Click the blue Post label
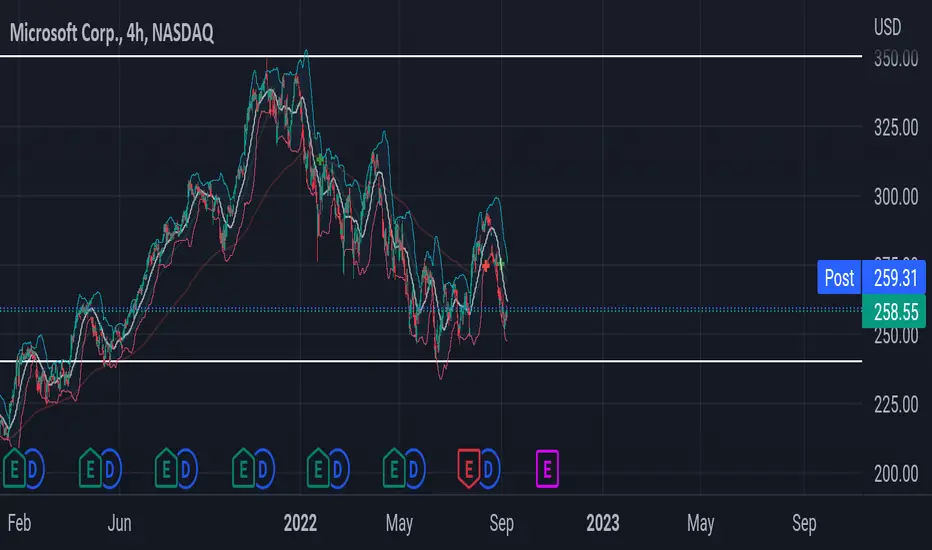The image size is (932, 550). (x=839, y=277)
